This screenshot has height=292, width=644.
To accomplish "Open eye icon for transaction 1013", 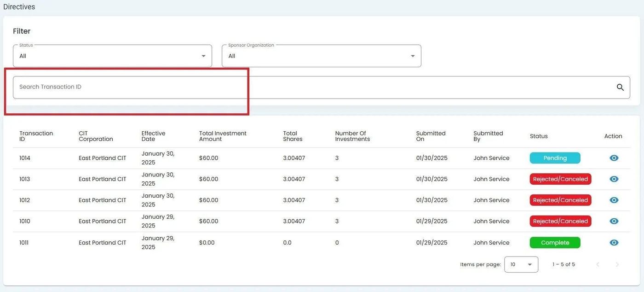I will point(614,179).
